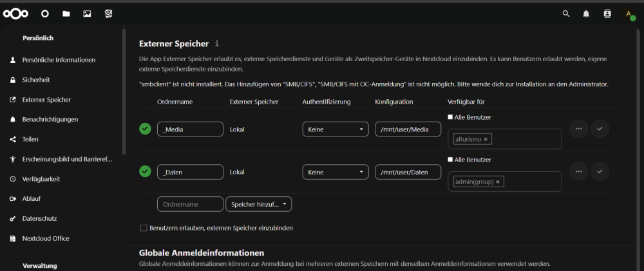644x271 pixels.
Task: Open the Contacts menu icon
Action: tap(607, 14)
